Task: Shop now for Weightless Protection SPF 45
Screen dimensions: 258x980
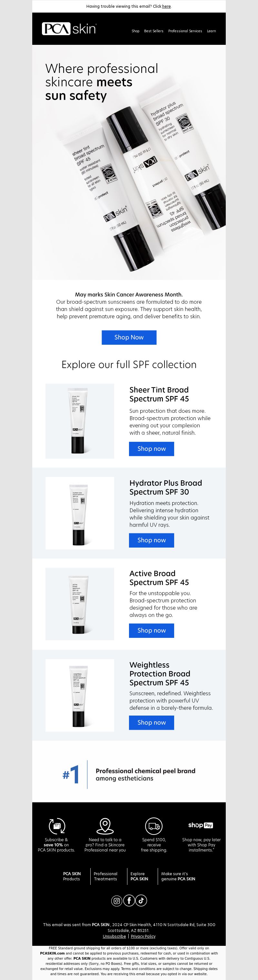Action: (x=152, y=722)
